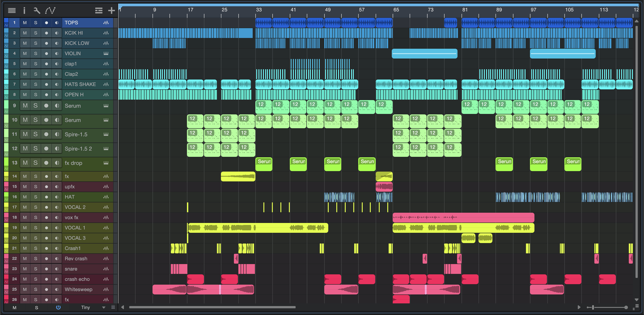Image resolution: width=644 pixels, height=315 pixels.
Task: Enable monitoring on snare track
Action: (x=57, y=269)
